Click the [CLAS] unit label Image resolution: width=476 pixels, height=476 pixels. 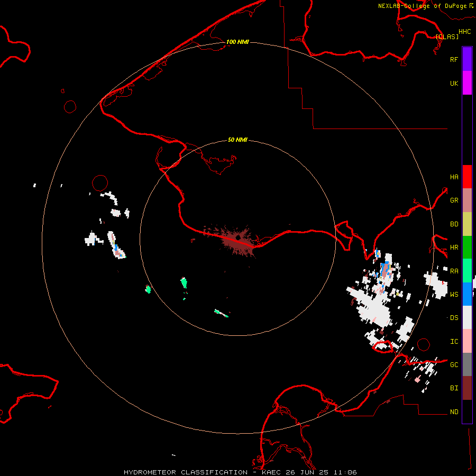(447, 36)
